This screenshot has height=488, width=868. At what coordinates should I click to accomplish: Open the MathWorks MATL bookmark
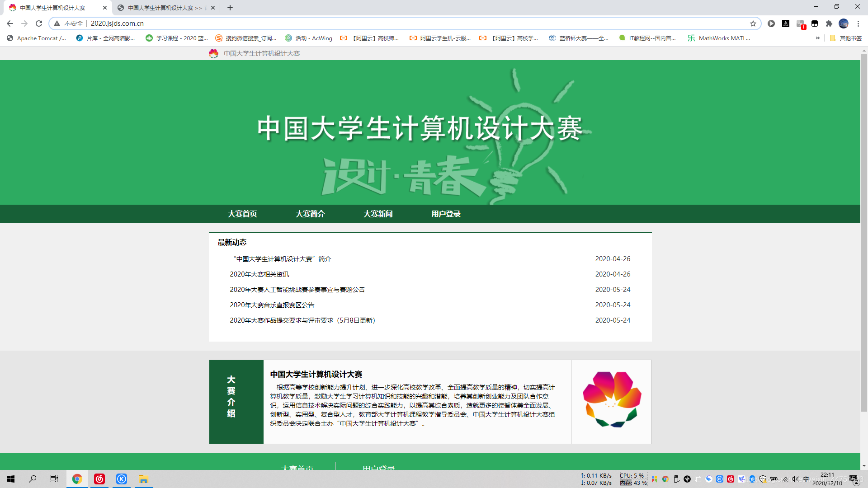(x=719, y=38)
